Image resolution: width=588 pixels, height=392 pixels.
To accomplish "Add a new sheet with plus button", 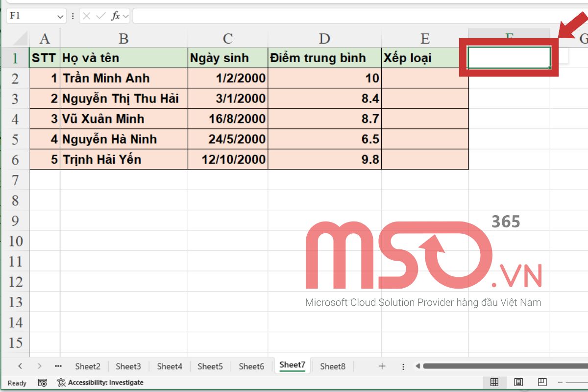I will [382, 366].
